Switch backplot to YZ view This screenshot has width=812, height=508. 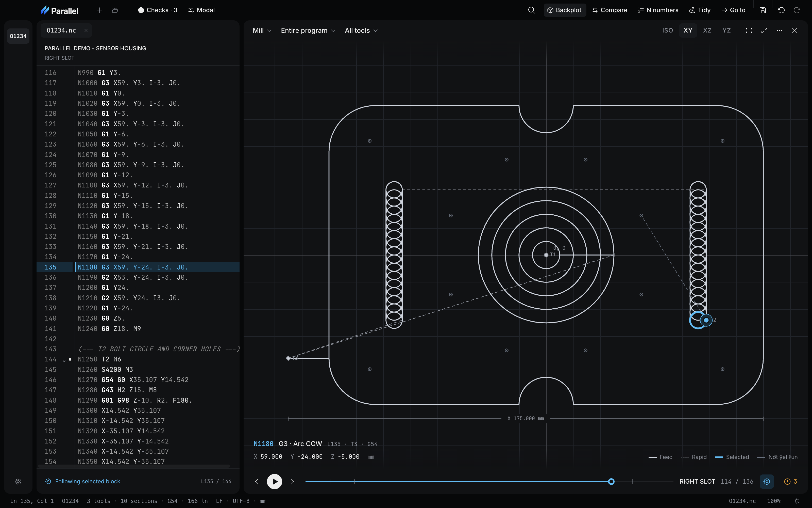tap(726, 30)
